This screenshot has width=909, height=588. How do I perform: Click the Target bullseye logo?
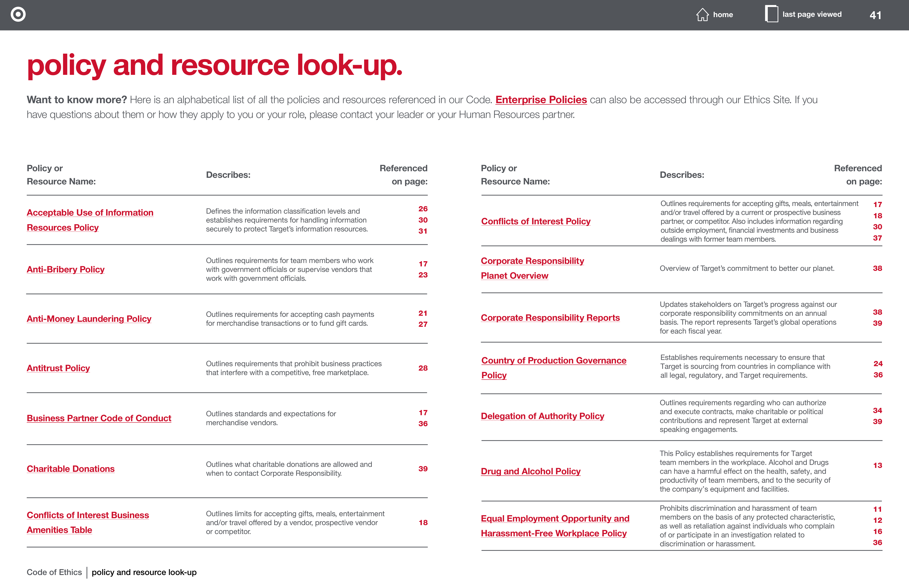(x=18, y=14)
